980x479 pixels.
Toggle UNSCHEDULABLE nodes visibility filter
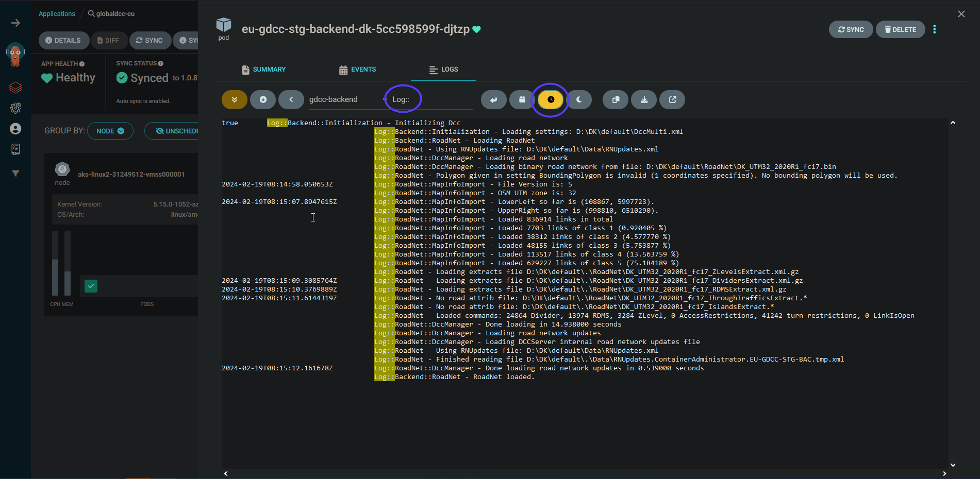[172, 131]
